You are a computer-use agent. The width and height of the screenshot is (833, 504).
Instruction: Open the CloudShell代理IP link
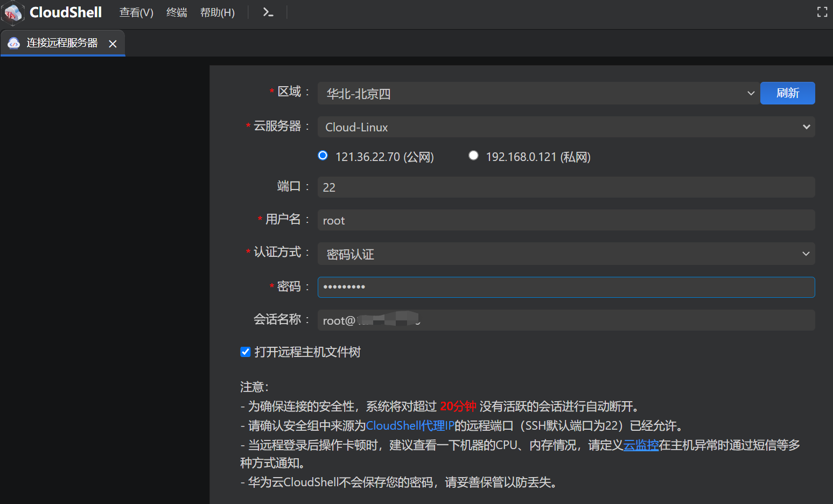point(410,426)
